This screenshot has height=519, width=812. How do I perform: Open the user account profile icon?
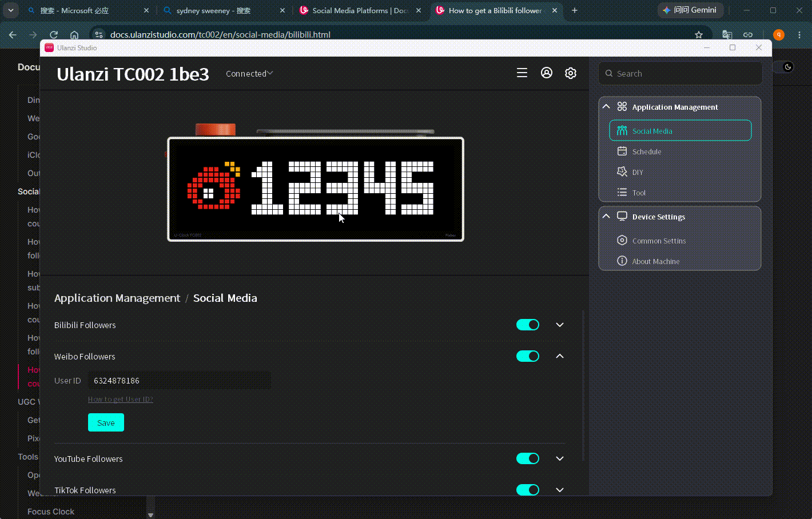(547, 73)
